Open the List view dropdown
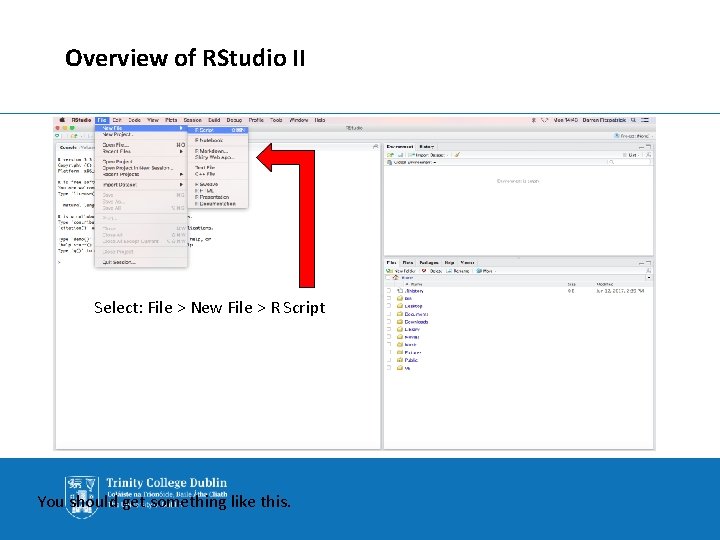The height and width of the screenshot is (540, 720). pyautogui.click(x=632, y=155)
